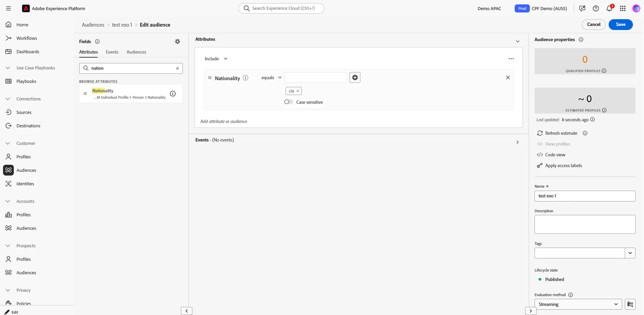Delete the Nationality rule row
Viewport: 644px width, 315px height.
pyautogui.click(x=508, y=77)
